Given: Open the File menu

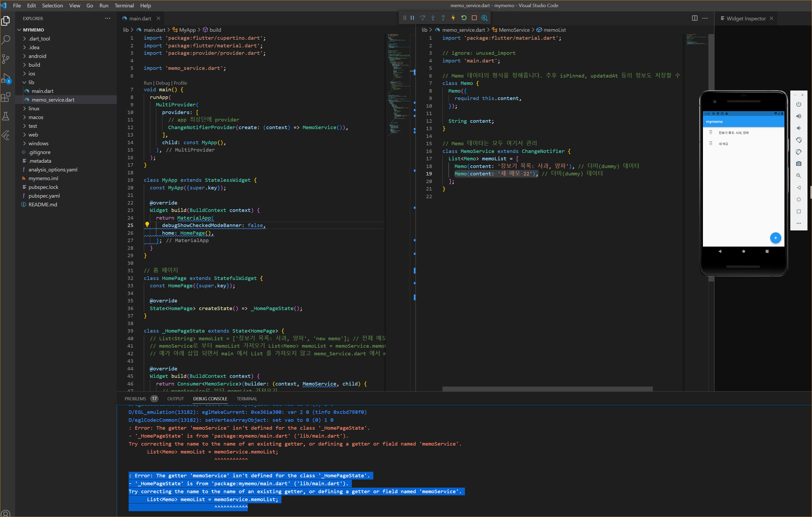Looking at the screenshot, I should click(17, 5).
